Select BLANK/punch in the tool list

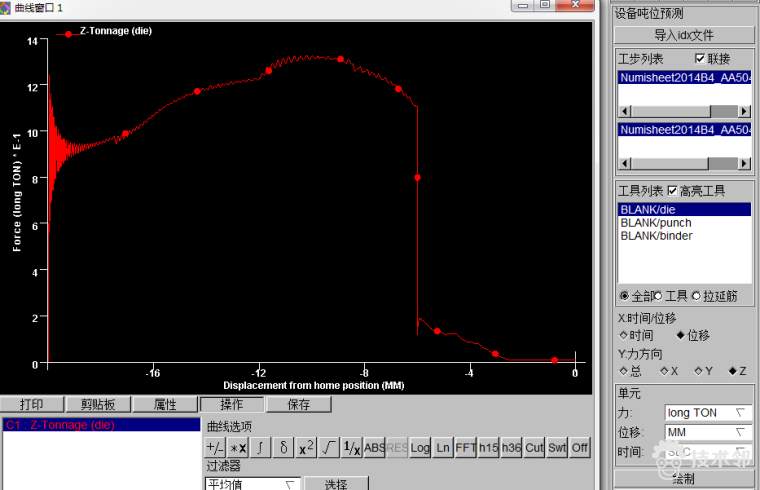(x=656, y=223)
